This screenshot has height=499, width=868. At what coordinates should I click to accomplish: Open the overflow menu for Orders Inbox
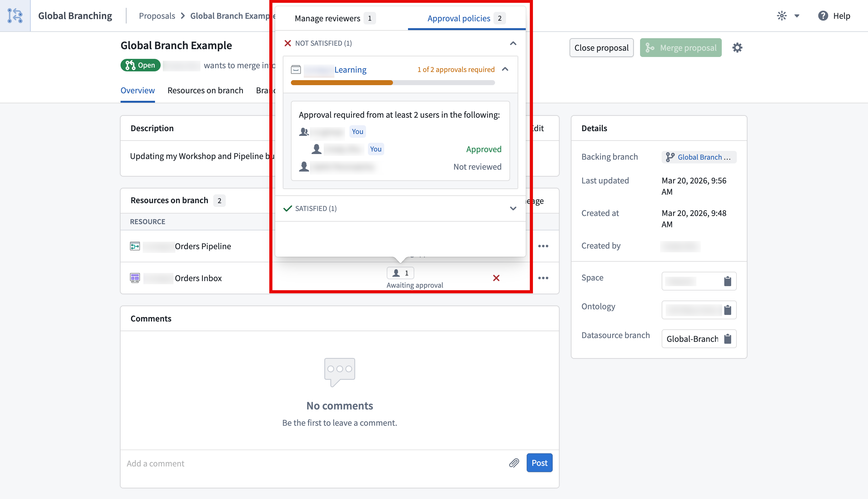[x=543, y=278]
